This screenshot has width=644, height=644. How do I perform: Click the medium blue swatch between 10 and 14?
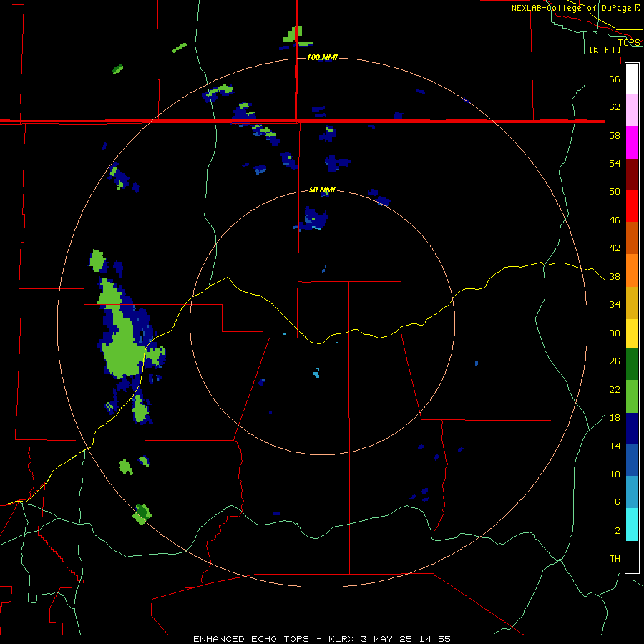pos(632,460)
